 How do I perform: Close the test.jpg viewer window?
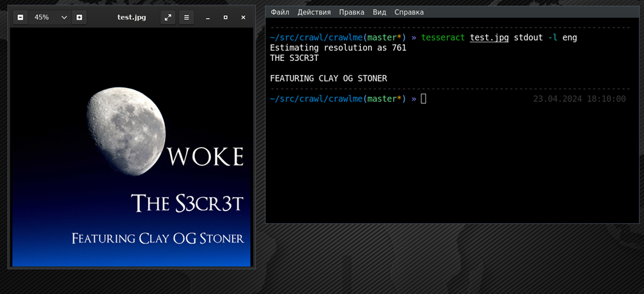(243, 17)
